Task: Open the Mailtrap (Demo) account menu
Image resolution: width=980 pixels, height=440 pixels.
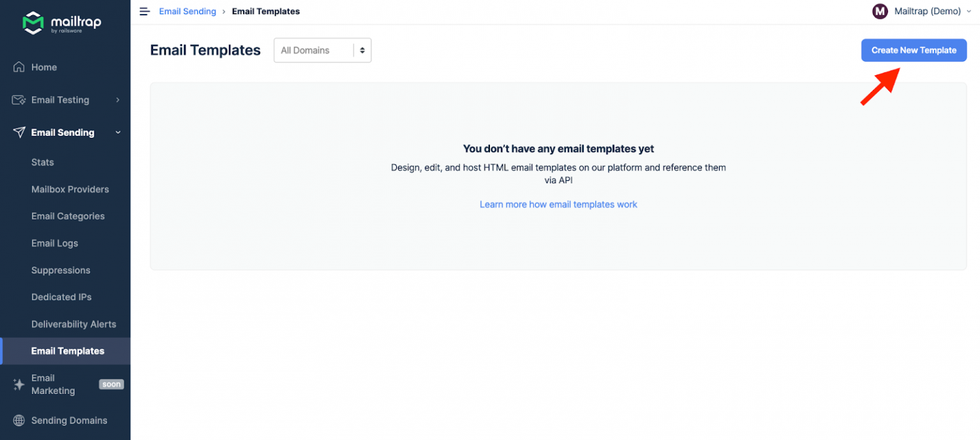Action: coord(927,11)
